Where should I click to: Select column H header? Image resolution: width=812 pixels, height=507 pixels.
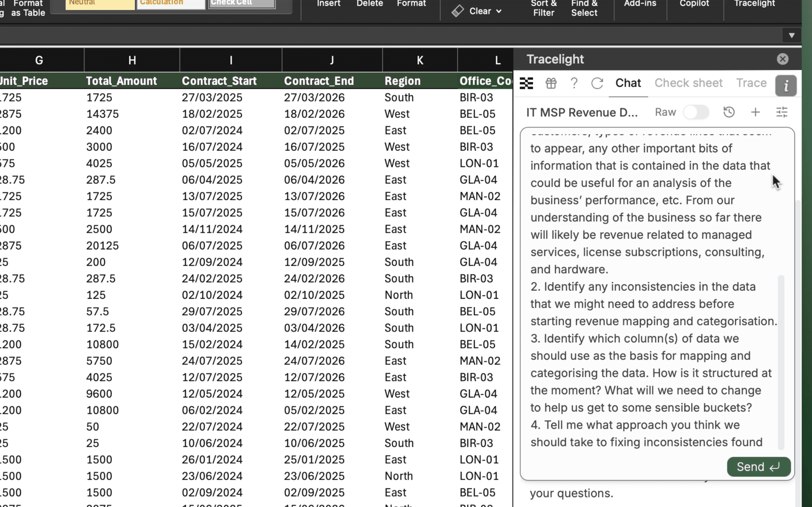tap(132, 60)
